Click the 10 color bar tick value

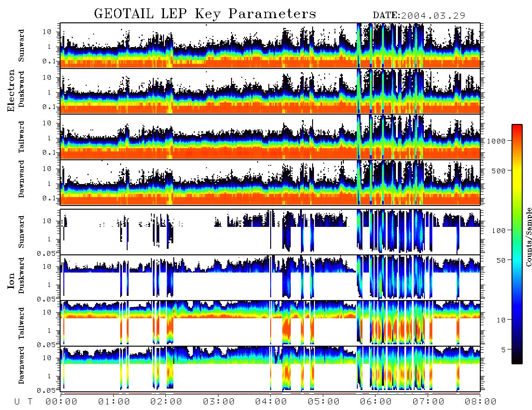click(501, 320)
